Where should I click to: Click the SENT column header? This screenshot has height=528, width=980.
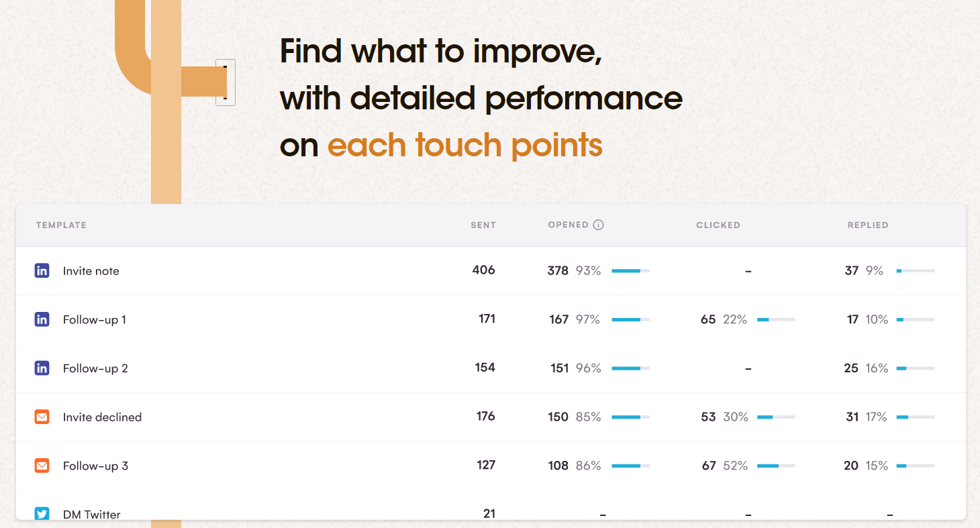pos(483,225)
